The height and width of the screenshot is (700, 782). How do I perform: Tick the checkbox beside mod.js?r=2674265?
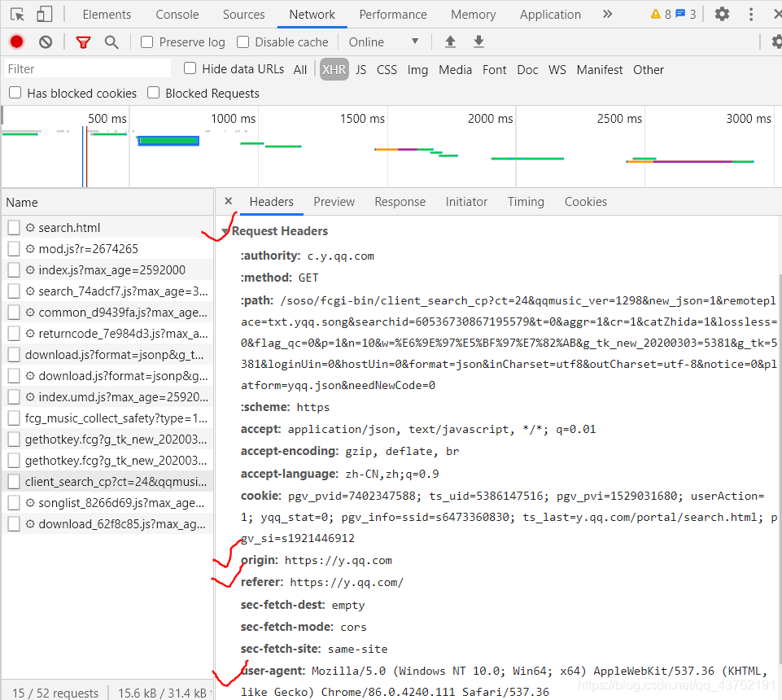tap(14, 248)
